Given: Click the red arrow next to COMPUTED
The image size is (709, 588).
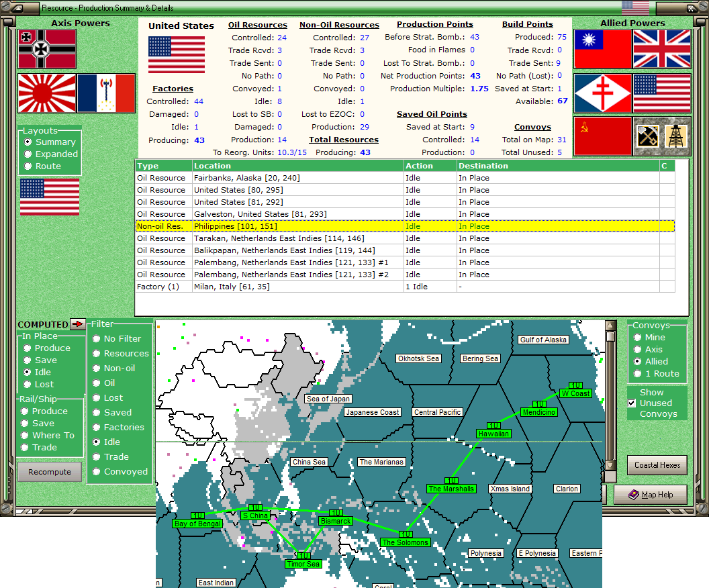Looking at the screenshot, I should click(x=78, y=324).
